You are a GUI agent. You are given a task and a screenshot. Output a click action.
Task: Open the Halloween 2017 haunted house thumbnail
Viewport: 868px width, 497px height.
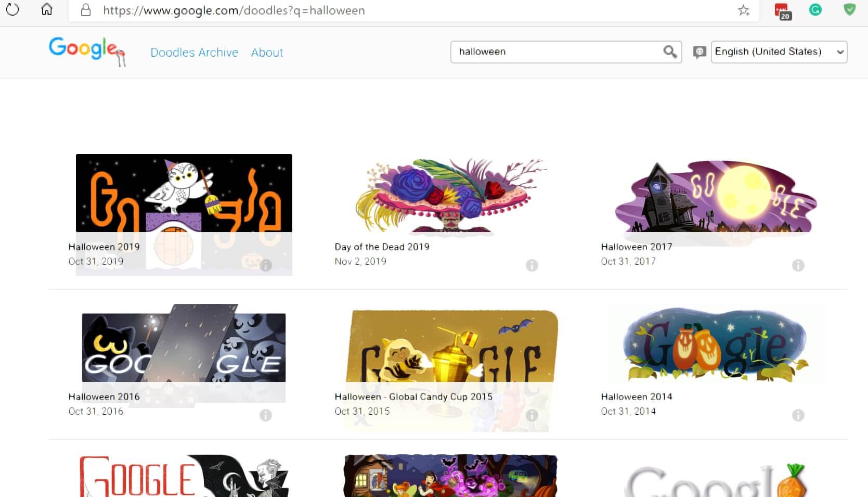(x=716, y=197)
